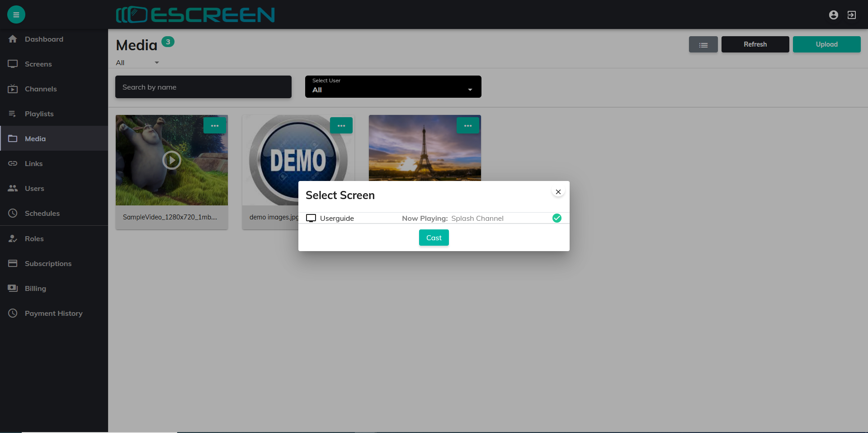This screenshot has width=868, height=433.
Task: Play the SampleVideo preview icon
Action: click(172, 160)
